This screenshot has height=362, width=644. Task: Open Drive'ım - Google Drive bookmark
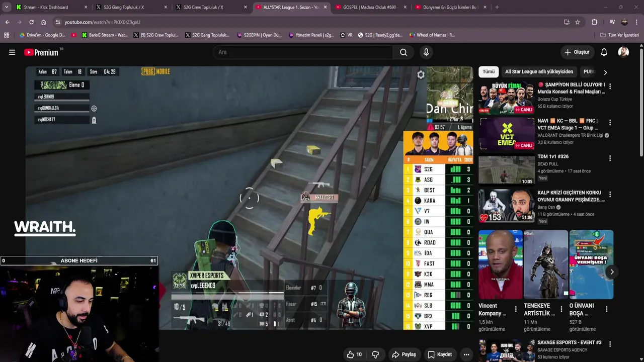(42, 35)
